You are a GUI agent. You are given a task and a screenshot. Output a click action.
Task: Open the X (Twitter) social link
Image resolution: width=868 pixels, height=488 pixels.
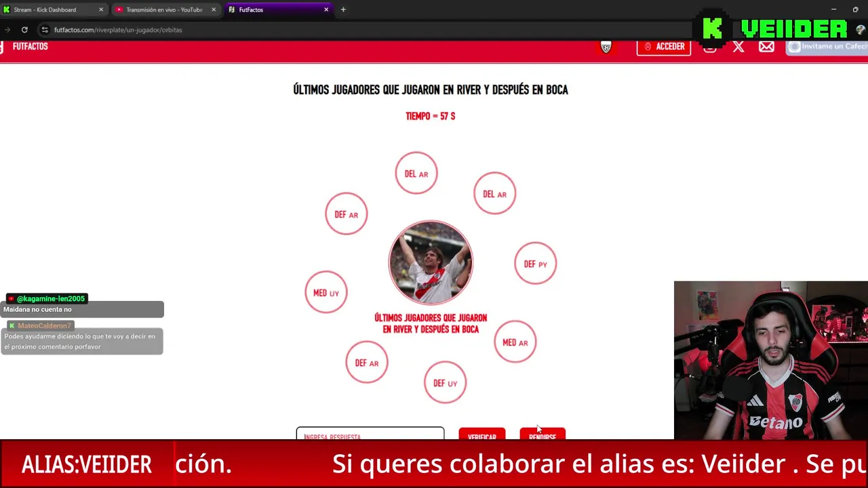(738, 47)
